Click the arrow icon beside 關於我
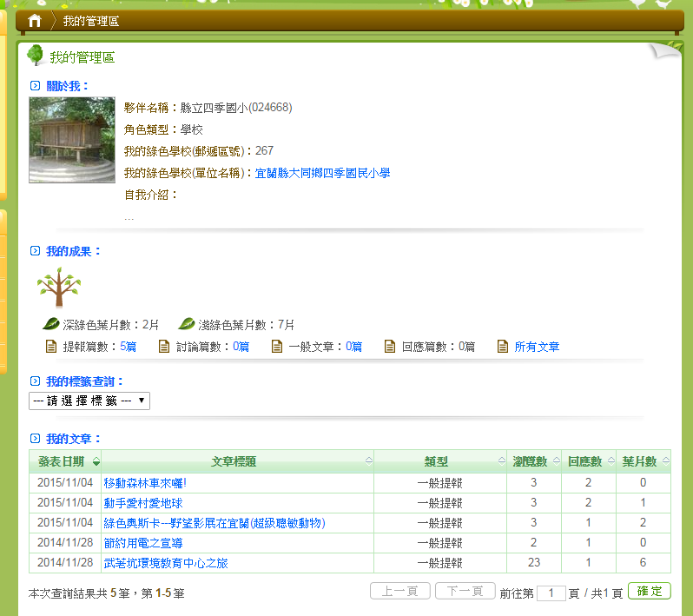The image size is (693, 616). 35,86
